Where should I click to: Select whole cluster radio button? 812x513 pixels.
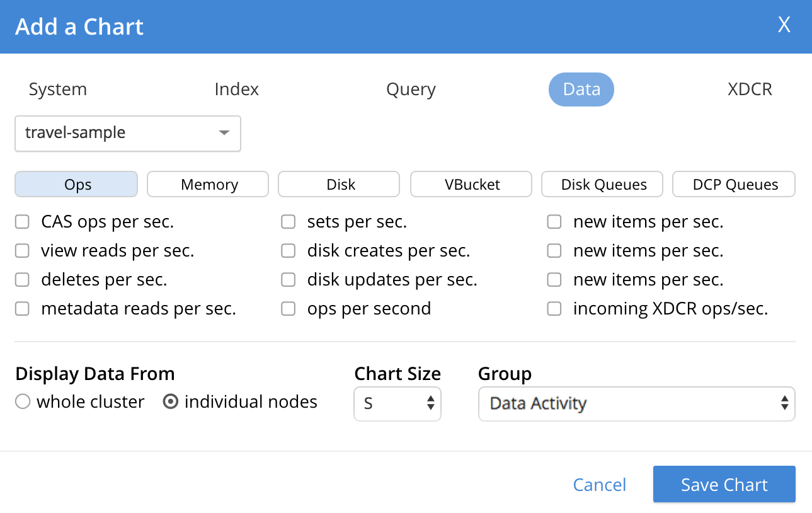pyautogui.click(x=23, y=402)
